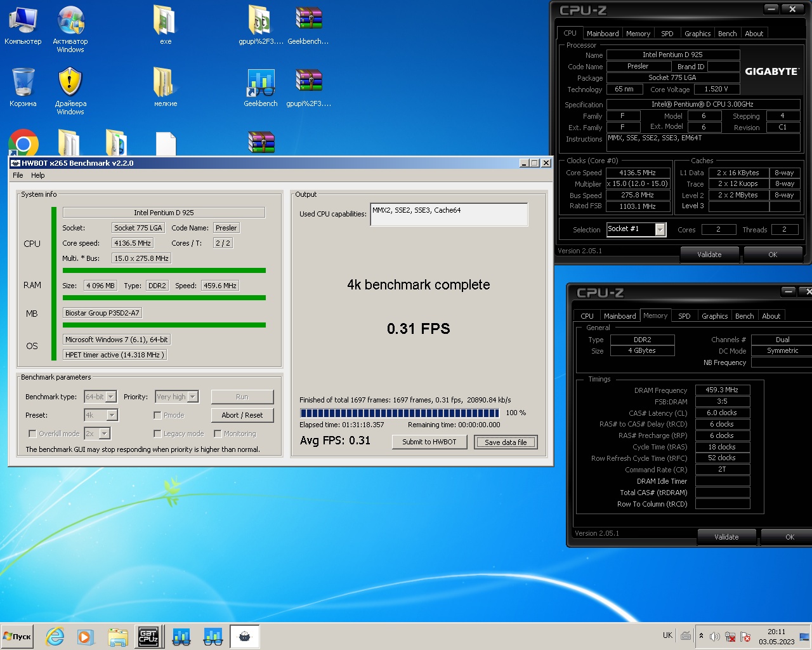Click the Abort / Reset button
Screen dimensions: 812x650
coord(242,415)
